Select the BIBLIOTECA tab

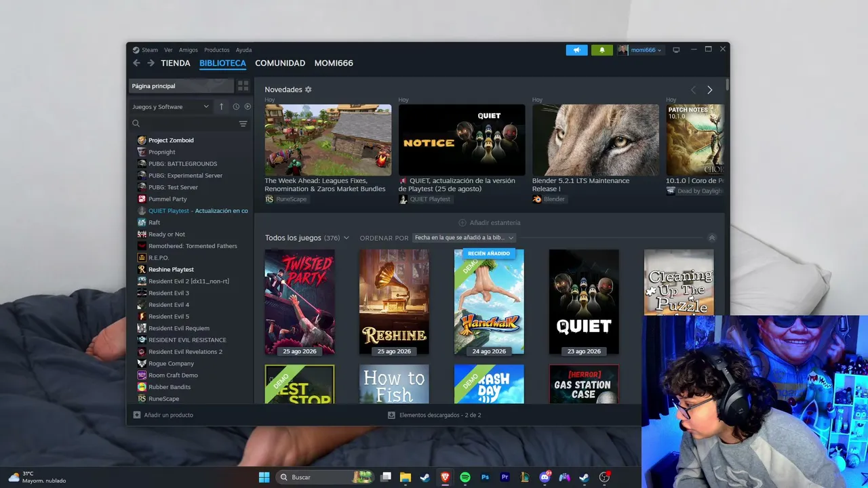tap(222, 63)
